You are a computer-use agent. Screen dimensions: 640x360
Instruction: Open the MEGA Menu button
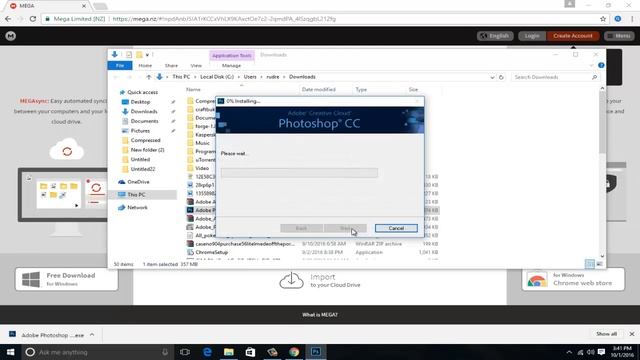[620, 36]
